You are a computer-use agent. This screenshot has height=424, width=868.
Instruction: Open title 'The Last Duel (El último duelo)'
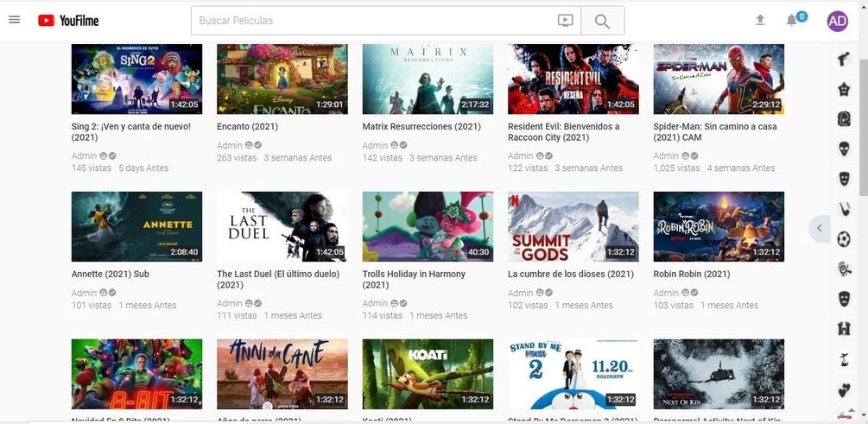[278, 279]
